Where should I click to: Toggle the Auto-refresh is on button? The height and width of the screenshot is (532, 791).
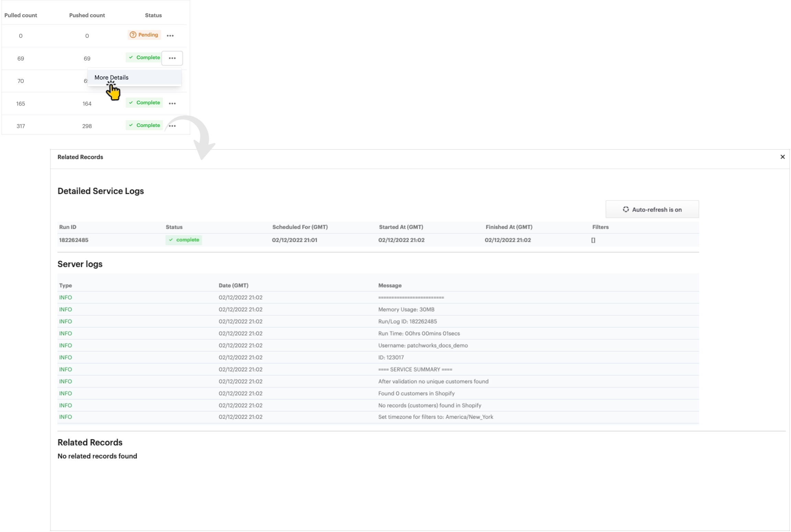click(x=652, y=209)
